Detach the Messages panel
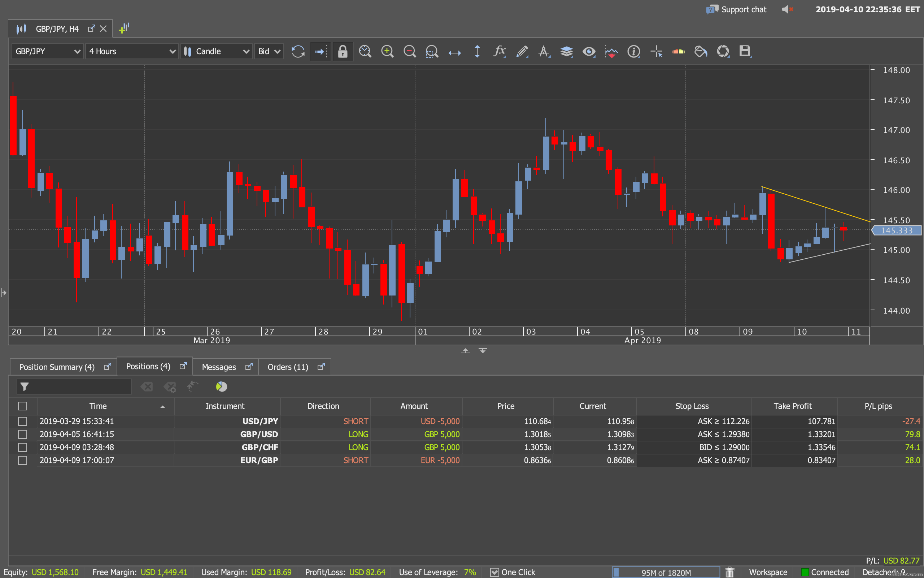Image resolution: width=924 pixels, height=578 pixels. [x=249, y=367]
